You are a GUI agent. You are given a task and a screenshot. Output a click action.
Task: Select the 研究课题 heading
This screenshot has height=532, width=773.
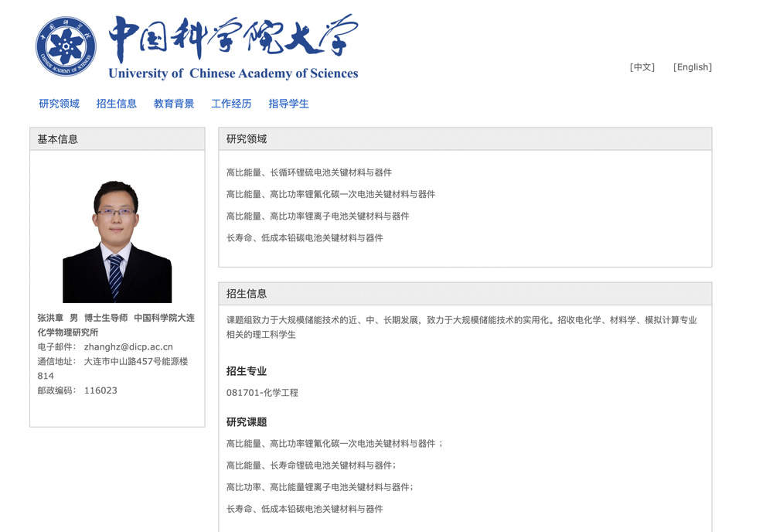coord(246,421)
